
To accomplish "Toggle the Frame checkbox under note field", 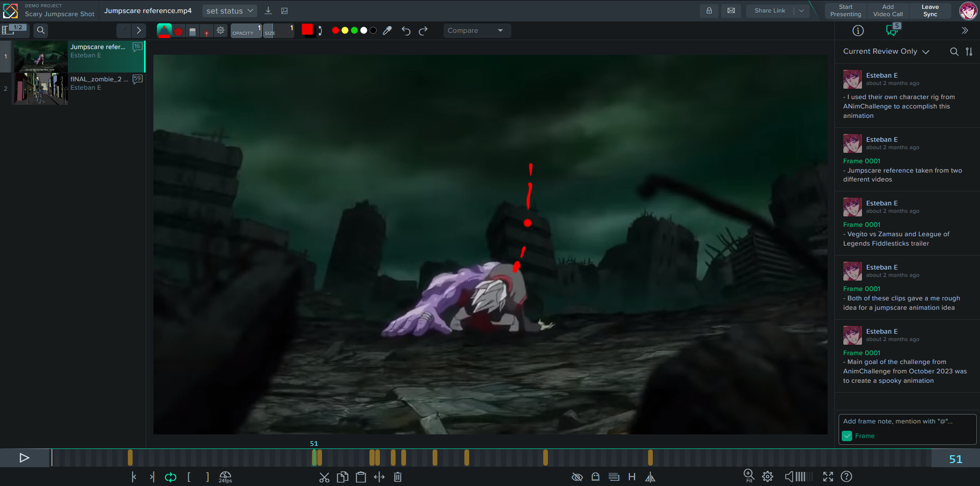I will 847,436.
